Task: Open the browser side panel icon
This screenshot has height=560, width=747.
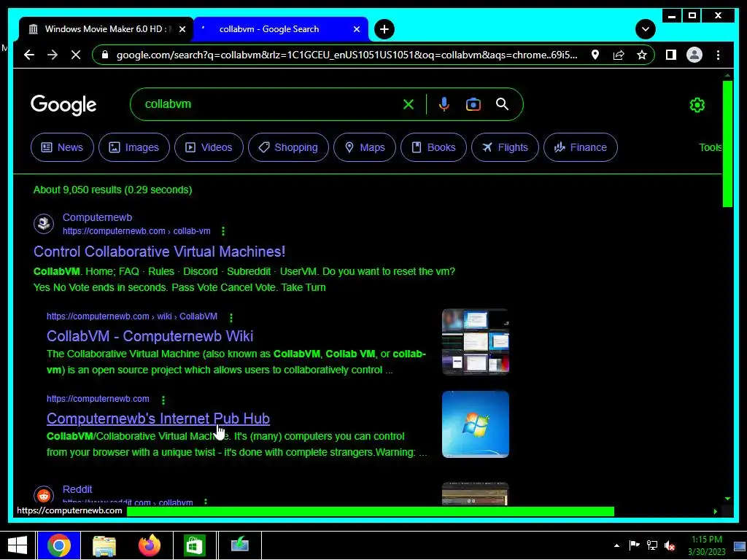Action: (671, 55)
